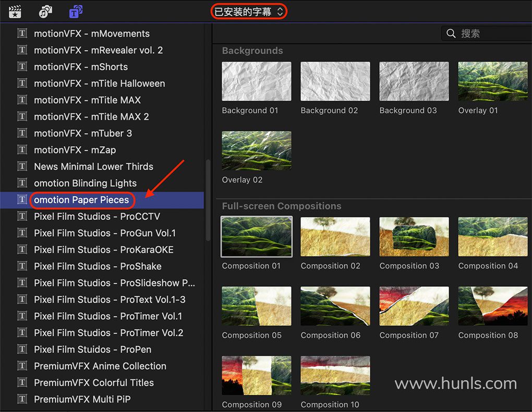
Task: Click the title icon beside motionVFX - mZap
Action: coord(22,150)
